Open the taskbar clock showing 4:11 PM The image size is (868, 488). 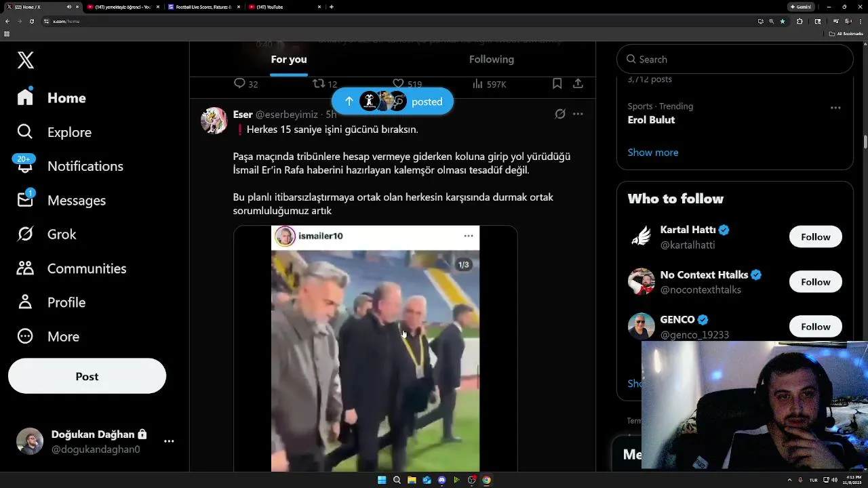853,480
